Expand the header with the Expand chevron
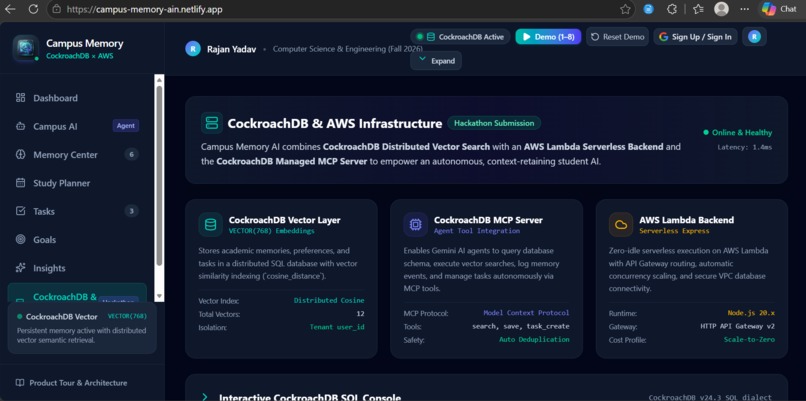The height and width of the screenshot is (401, 806). (x=436, y=61)
